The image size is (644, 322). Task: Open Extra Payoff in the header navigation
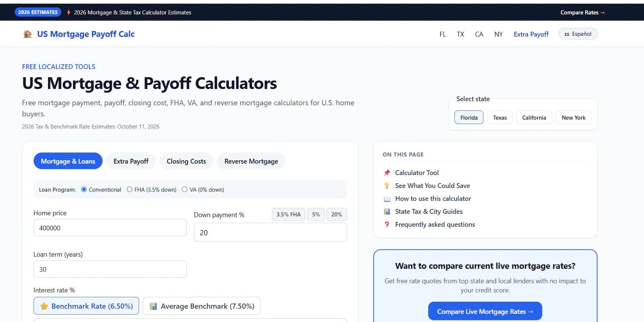point(531,34)
